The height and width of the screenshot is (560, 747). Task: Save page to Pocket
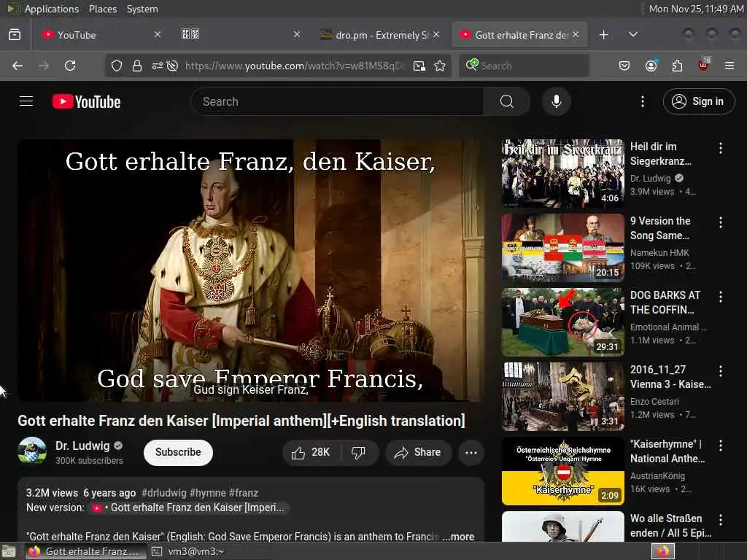pyautogui.click(x=624, y=66)
